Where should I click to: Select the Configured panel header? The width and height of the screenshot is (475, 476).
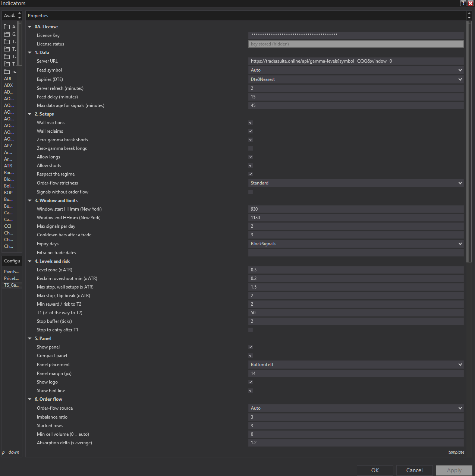click(12, 261)
